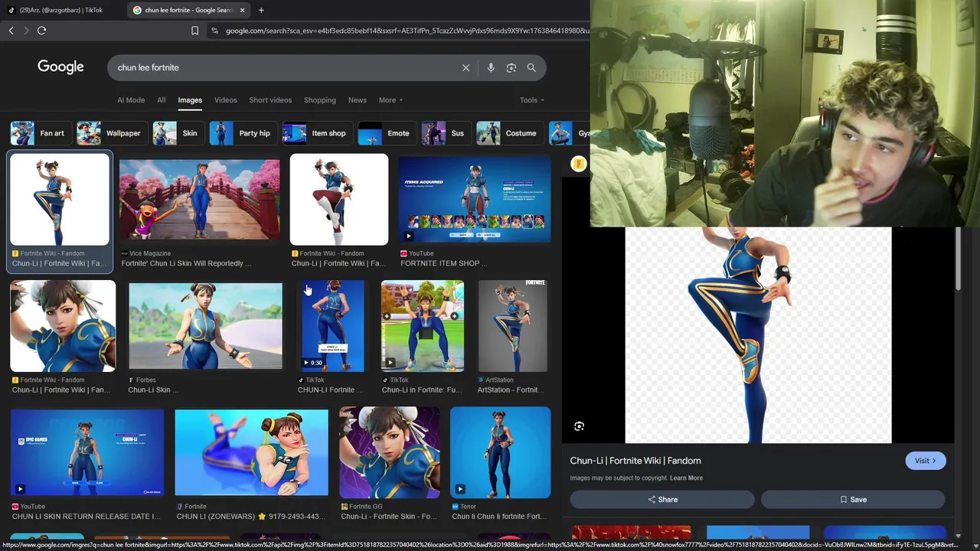Screen dimensions: 980x551
Task: Click the browser address bar URL
Action: pyautogui.click(x=406, y=31)
